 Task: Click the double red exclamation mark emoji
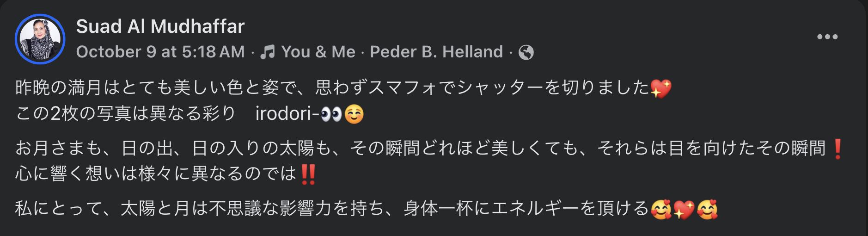[x=308, y=174]
